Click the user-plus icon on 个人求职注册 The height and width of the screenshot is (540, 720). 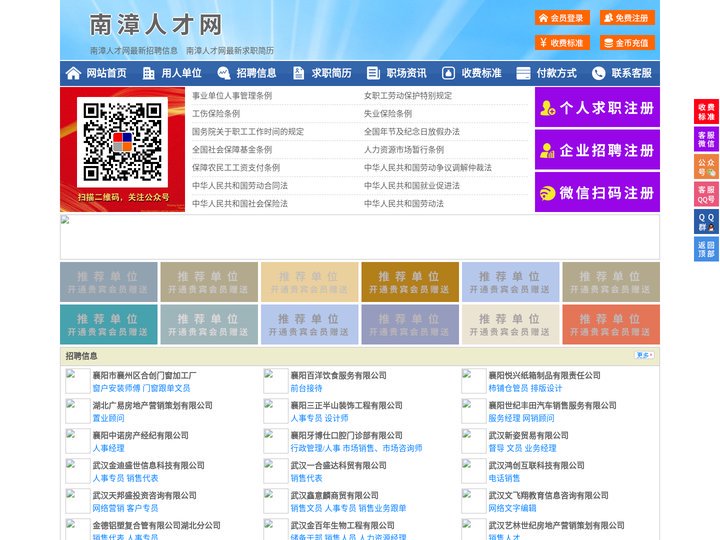pos(547,108)
